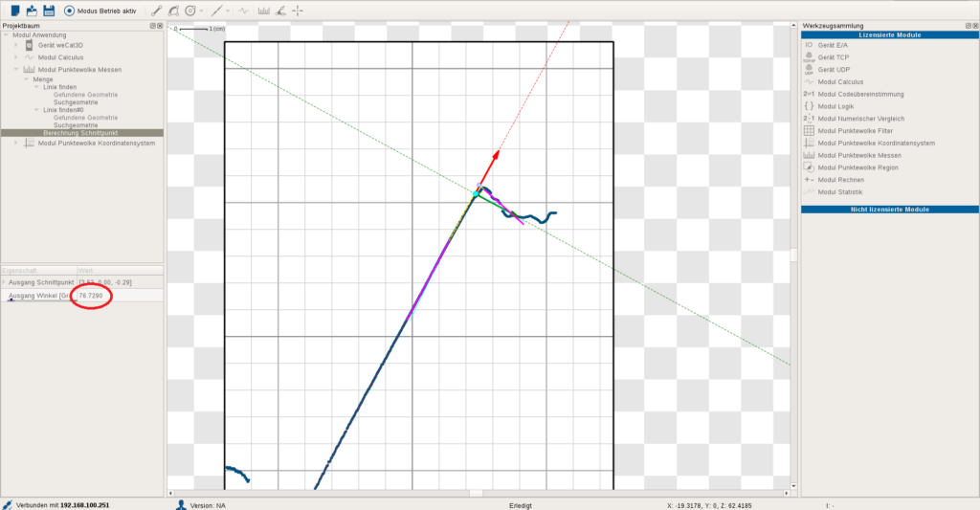This screenshot has height=510, width=980.
Task: Click the open project icon
Action: coord(32,11)
